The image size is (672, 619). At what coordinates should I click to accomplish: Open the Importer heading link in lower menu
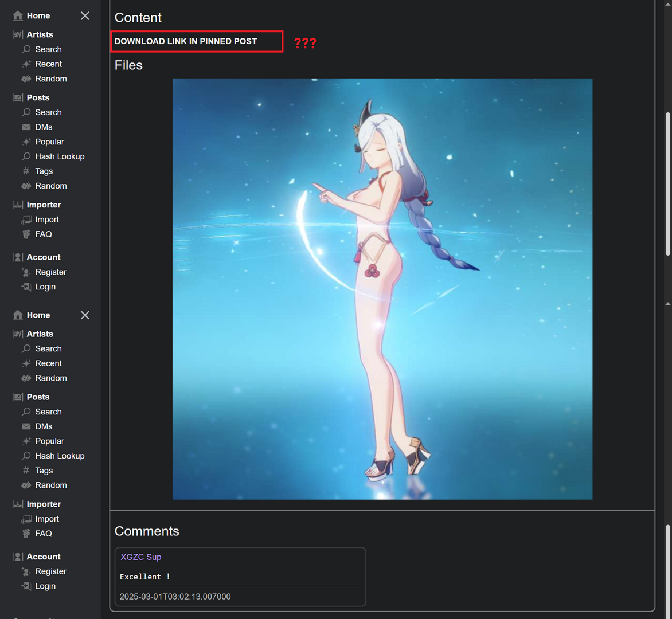pos(44,504)
